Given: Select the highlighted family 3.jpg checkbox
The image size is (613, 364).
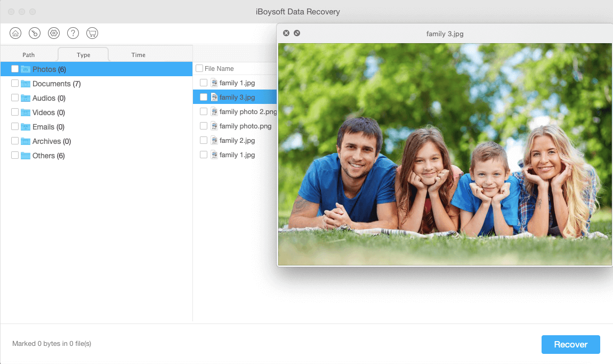Looking at the screenshot, I should click(x=203, y=96).
